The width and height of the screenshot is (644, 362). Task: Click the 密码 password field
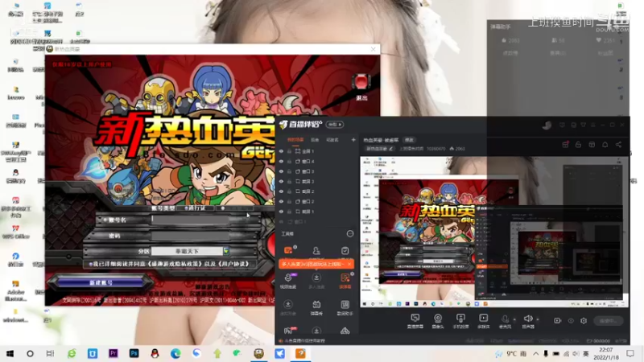pos(190,236)
